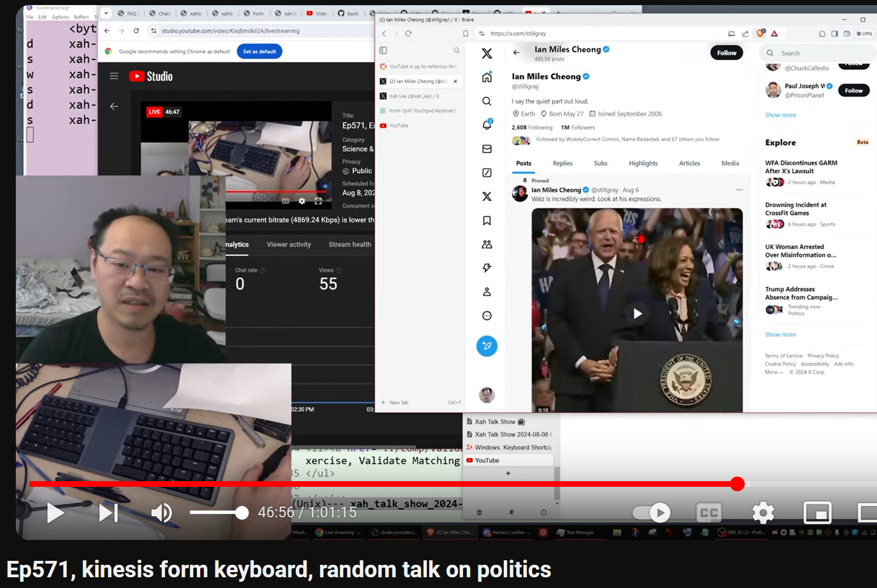Open X home icon in sidebar
Viewport: 877px width, 588px height.
(487, 77)
